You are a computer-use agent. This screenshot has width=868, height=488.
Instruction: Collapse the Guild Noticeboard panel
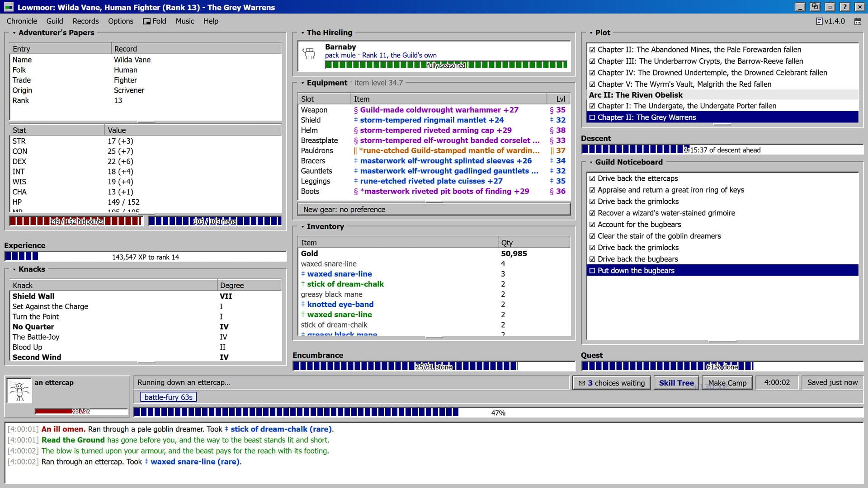click(x=591, y=162)
